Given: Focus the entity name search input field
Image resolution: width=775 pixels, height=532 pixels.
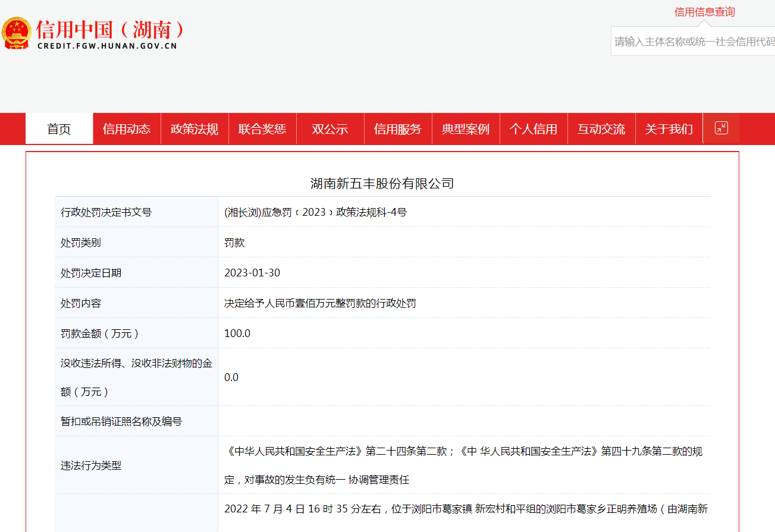Looking at the screenshot, I should [x=694, y=42].
